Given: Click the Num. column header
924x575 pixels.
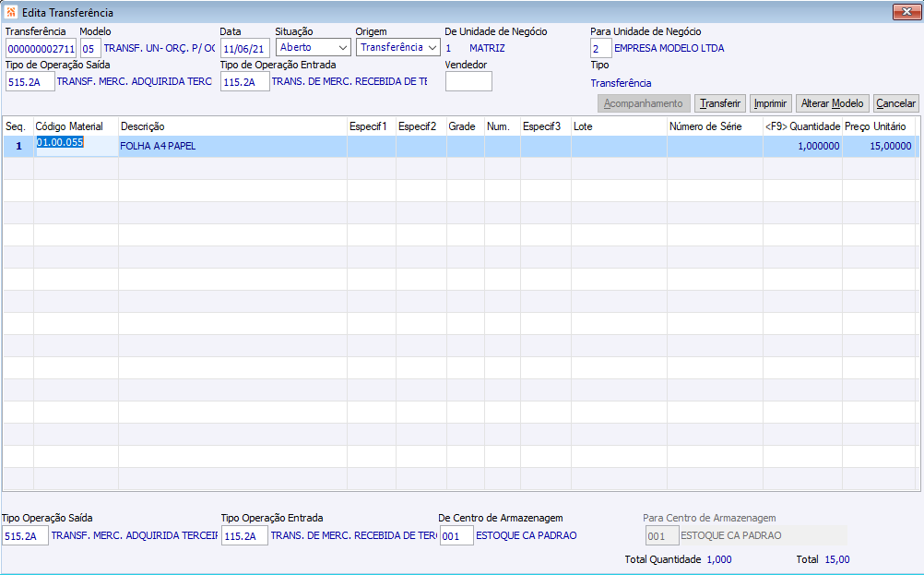Looking at the screenshot, I should coord(502,126).
